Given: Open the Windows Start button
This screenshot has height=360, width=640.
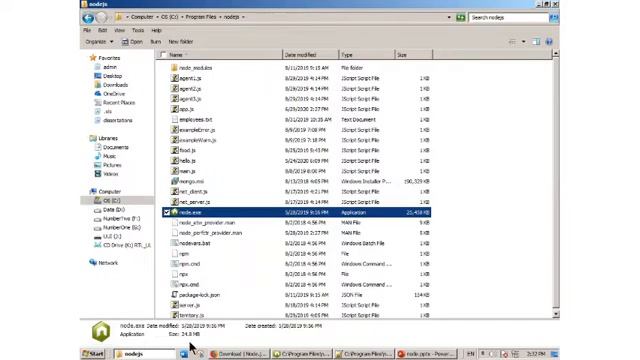Looking at the screenshot, I should (x=93, y=354).
